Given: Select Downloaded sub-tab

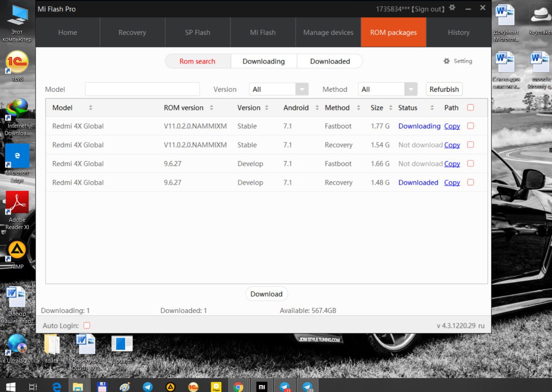Looking at the screenshot, I should 330,61.
